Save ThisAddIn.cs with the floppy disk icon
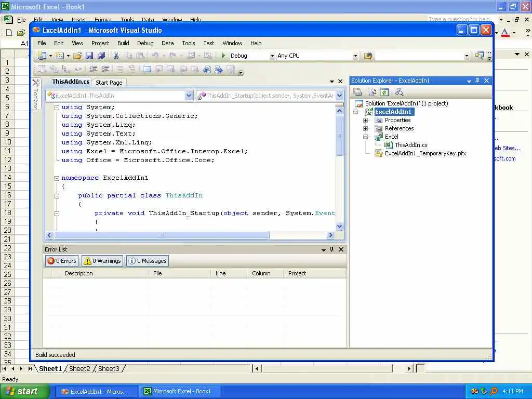This screenshot has width=532, height=399. (x=89, y=56)
